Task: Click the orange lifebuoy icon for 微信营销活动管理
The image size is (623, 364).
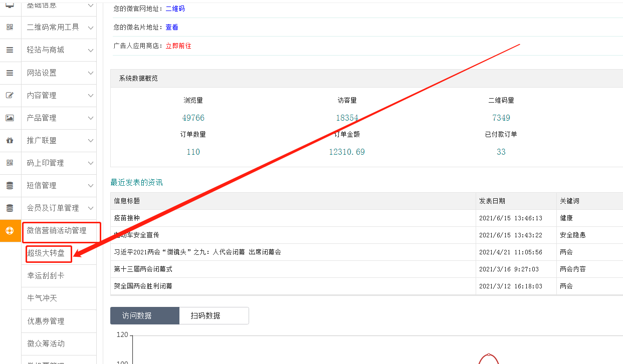Action: 10,231
